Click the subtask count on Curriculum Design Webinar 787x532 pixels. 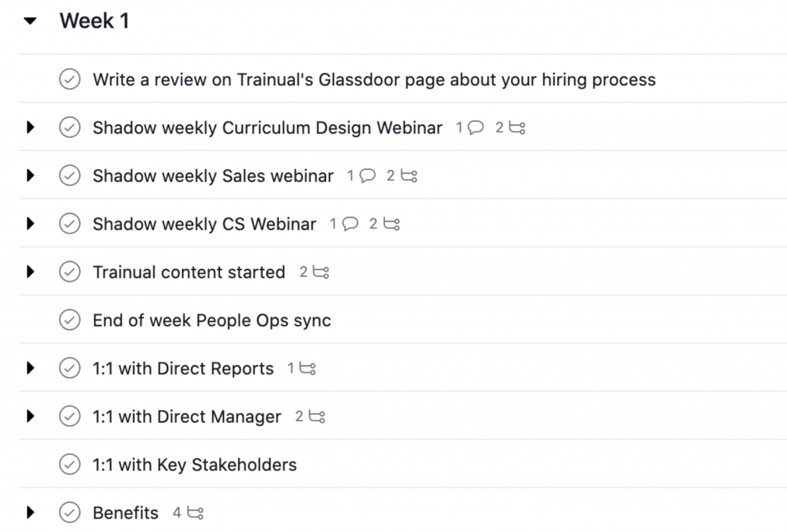(x=516, y=128)
